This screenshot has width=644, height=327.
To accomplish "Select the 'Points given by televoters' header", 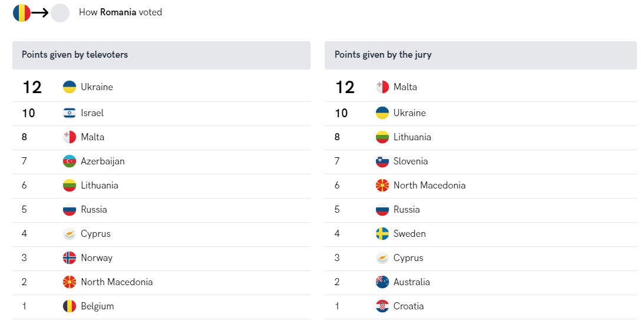I will [x=75, y=55].
